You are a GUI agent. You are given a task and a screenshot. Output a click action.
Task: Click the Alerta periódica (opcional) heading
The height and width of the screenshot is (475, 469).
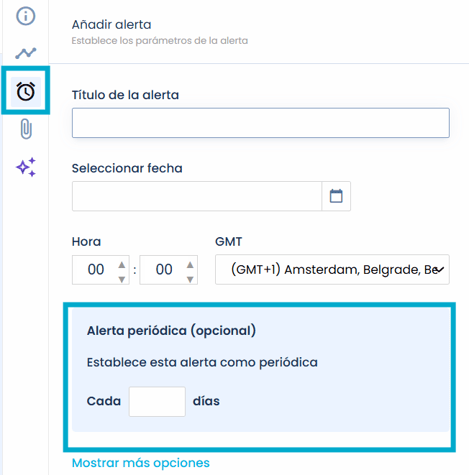click(x=171, y=331)
